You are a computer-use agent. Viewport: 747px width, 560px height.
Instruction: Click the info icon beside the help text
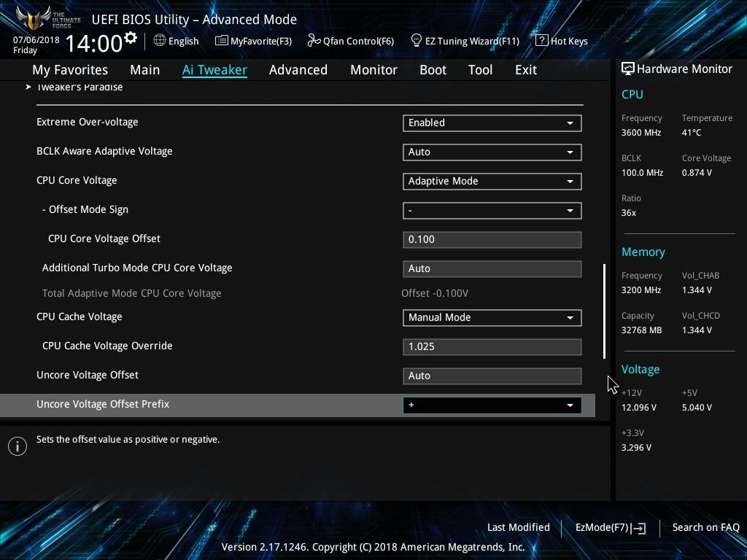pos(18,446)
